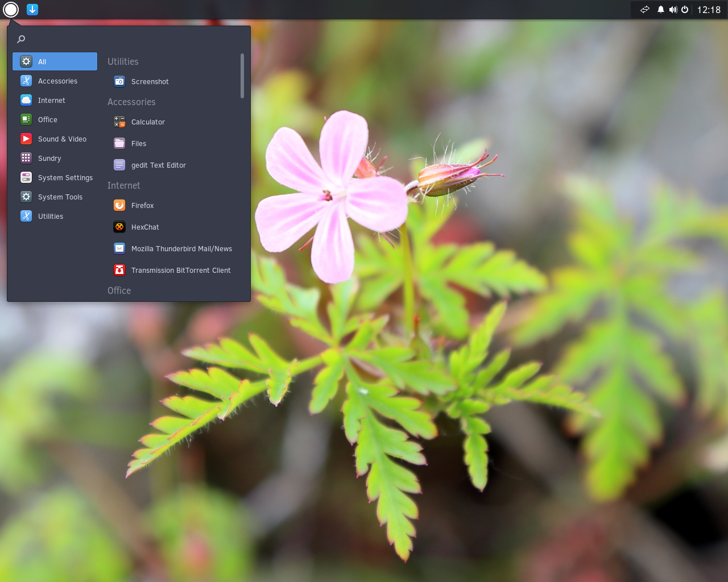This screenshot has height=582, width=728.
Task: Switch to the Internet category in sidebar
Action: [55, 100]
